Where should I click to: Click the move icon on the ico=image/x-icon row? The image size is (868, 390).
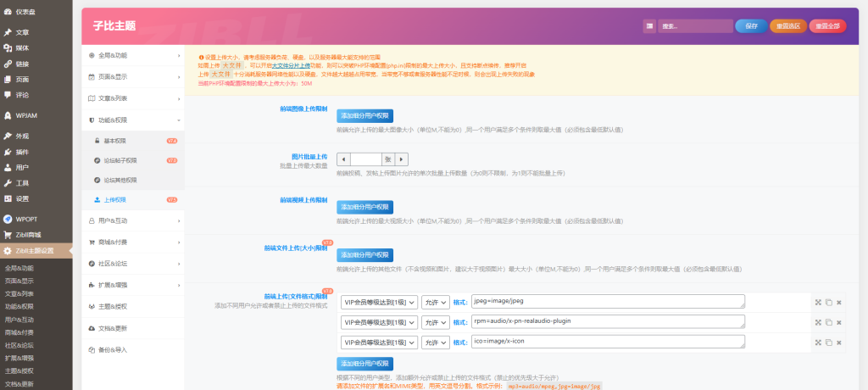[818, 343]
